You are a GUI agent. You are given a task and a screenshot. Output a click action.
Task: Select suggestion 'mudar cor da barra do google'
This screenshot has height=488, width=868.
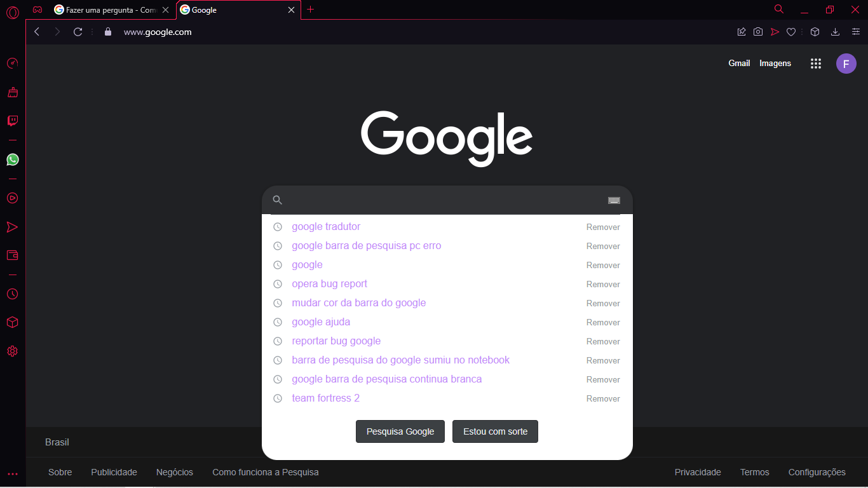pyautogui.click(x=358, y=303)
